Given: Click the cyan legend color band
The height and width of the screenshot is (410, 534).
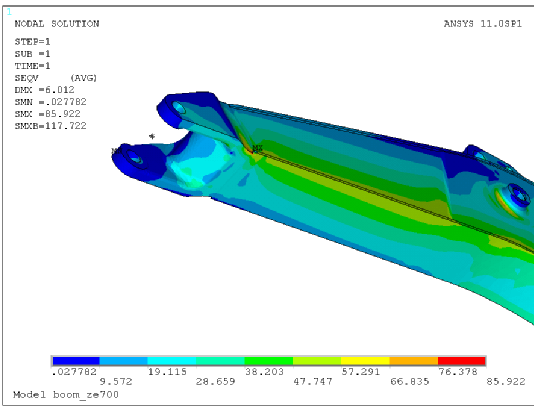Looking at the screenshot, I should (172, 361).
